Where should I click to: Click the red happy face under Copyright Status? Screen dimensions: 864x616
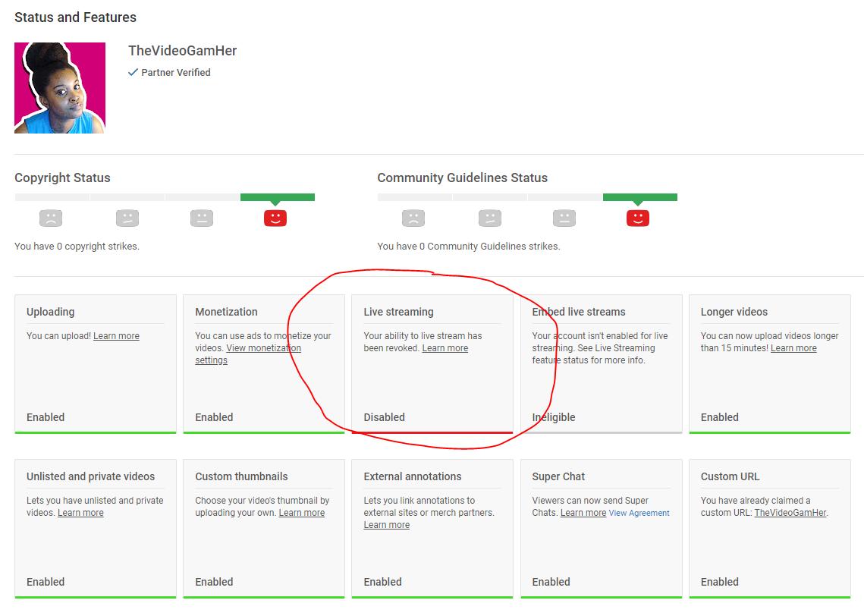(275, 218)
